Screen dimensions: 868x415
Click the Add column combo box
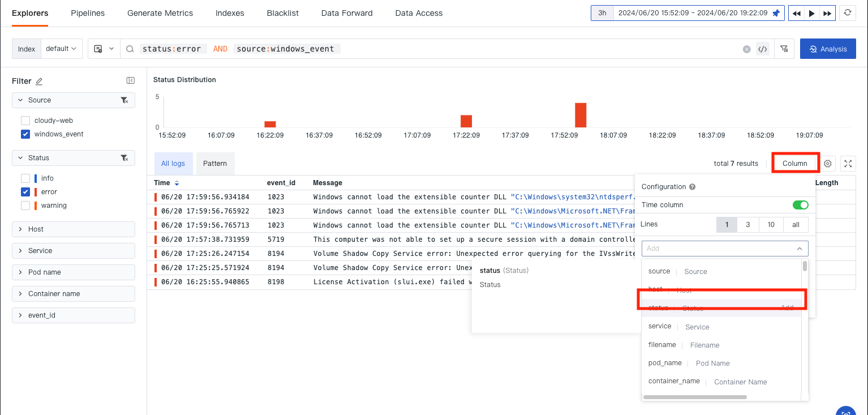point(725,249)
